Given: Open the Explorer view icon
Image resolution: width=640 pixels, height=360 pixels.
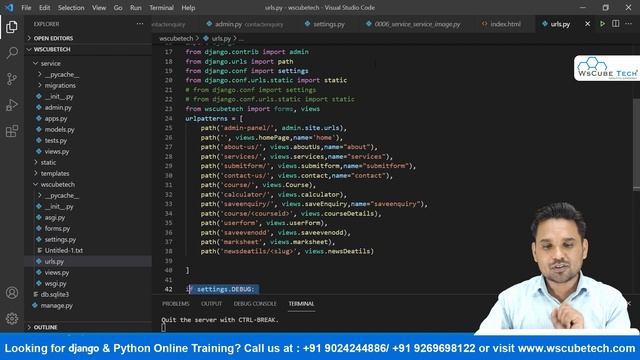Looking at the screenshot, I should [12, 27].
